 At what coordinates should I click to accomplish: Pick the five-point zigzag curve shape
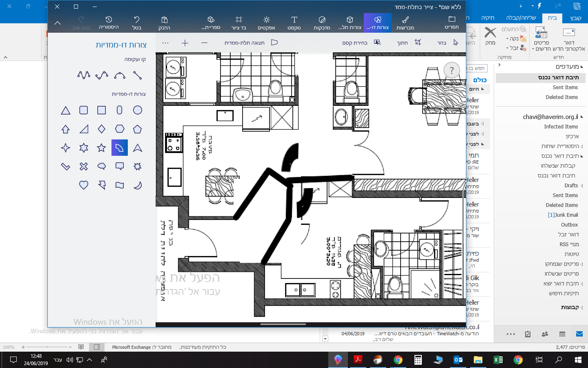[84, 75]
